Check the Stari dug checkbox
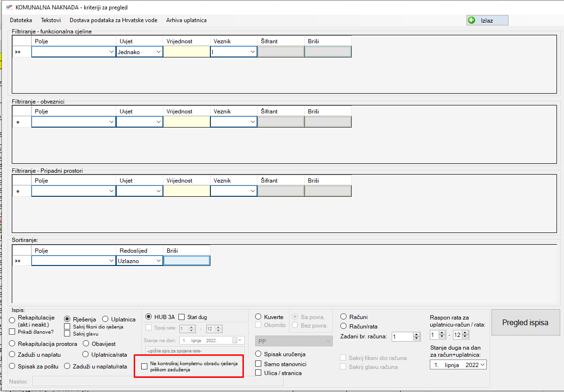564x392 pixels. click(182, 317)
